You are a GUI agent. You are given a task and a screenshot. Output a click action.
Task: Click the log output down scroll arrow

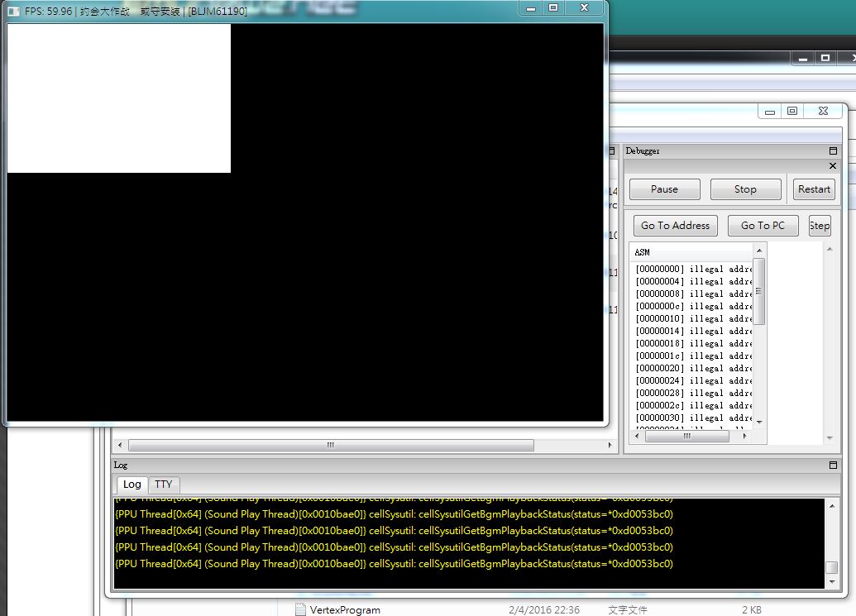pyautogui.click(x=831, y=582)
